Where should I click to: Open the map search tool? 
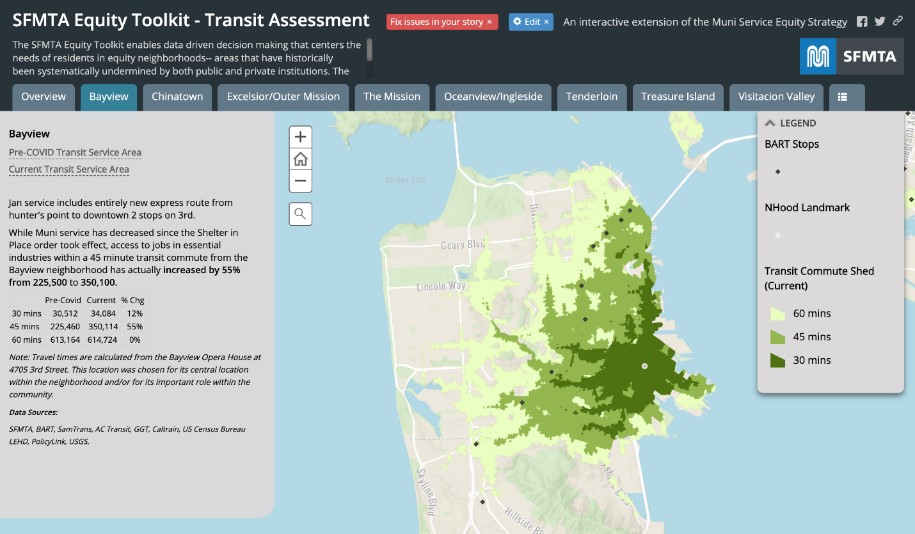(301, 213)
